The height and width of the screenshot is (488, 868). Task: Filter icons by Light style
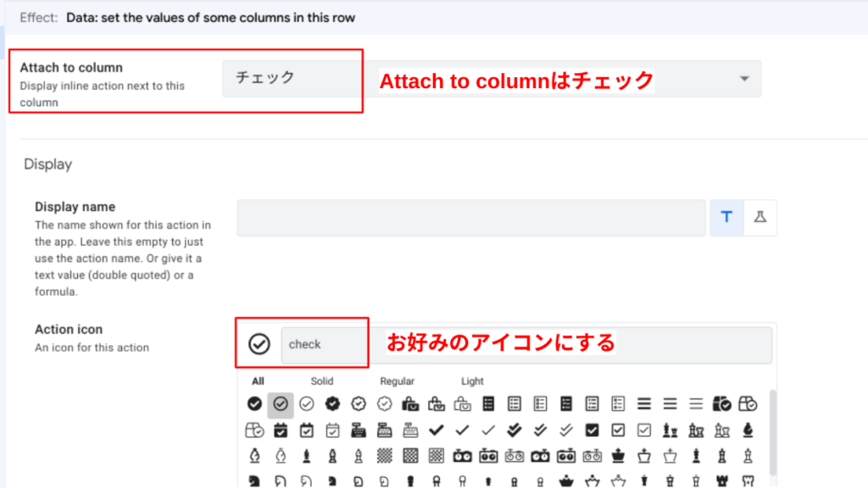(x=472, y=381)
